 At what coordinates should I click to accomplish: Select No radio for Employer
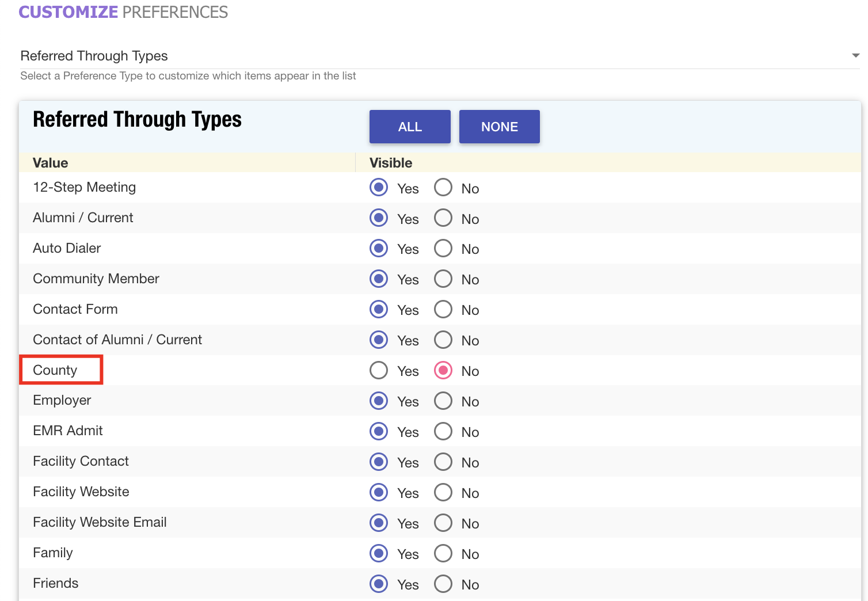[x=443, y=401]
